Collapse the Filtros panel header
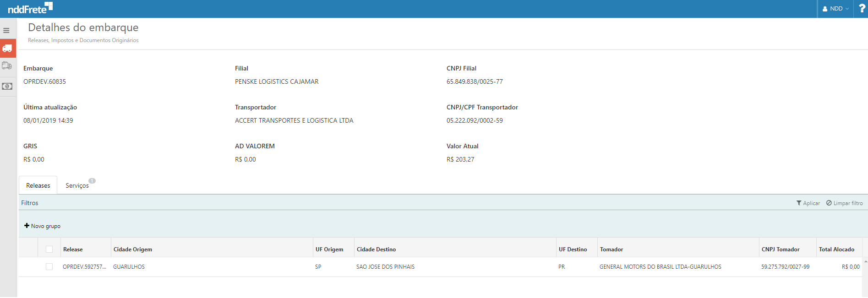 [x=30, y=203]
